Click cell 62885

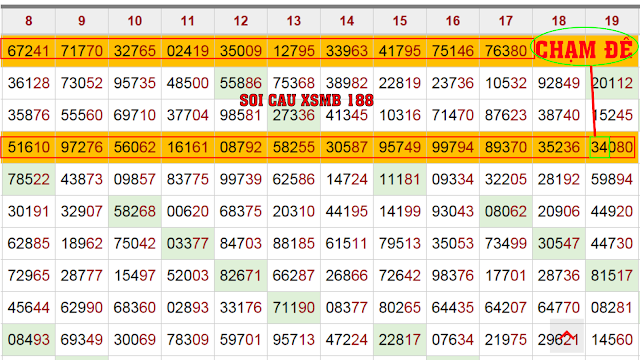(x=29, y=243)
